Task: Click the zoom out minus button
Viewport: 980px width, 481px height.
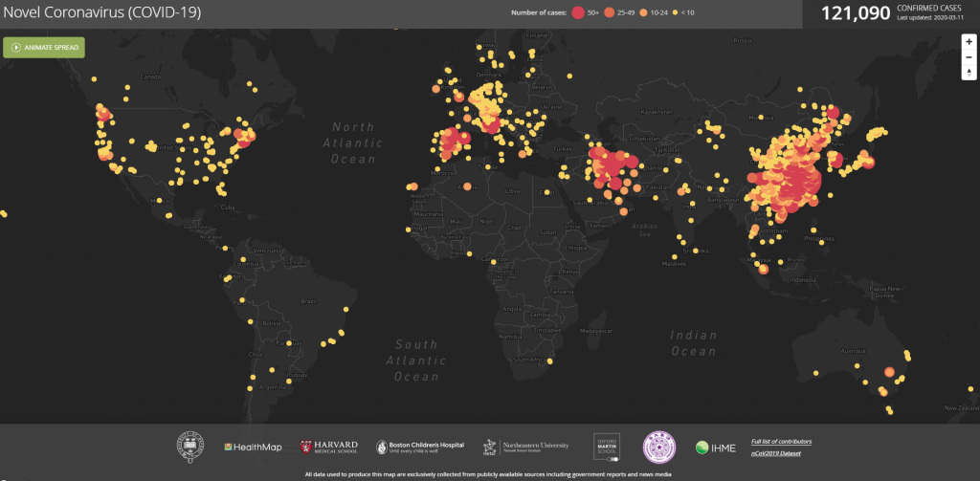Action: (x=969, y=56)
